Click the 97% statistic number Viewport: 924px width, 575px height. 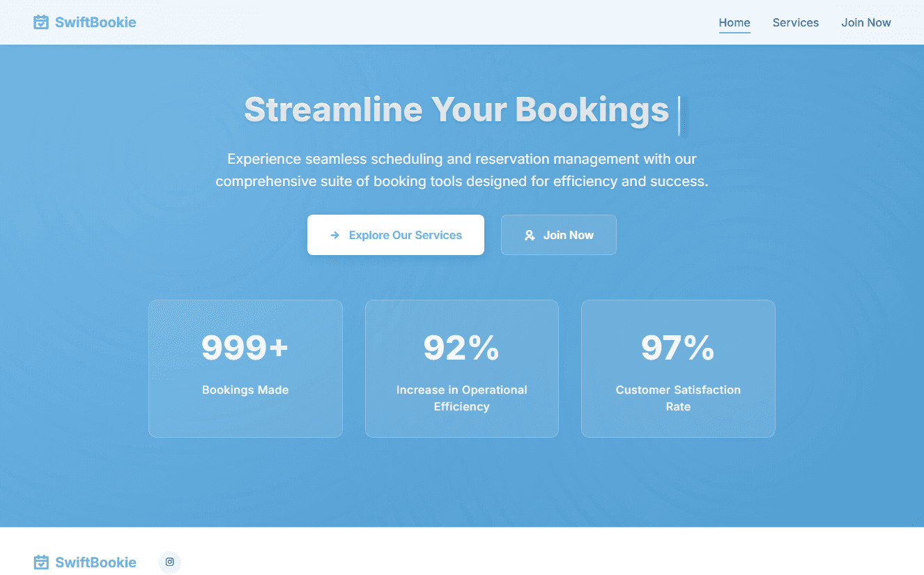tap(677, 348)
